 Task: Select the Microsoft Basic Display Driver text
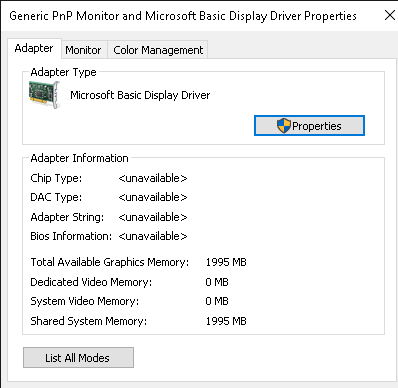point(140,95)
